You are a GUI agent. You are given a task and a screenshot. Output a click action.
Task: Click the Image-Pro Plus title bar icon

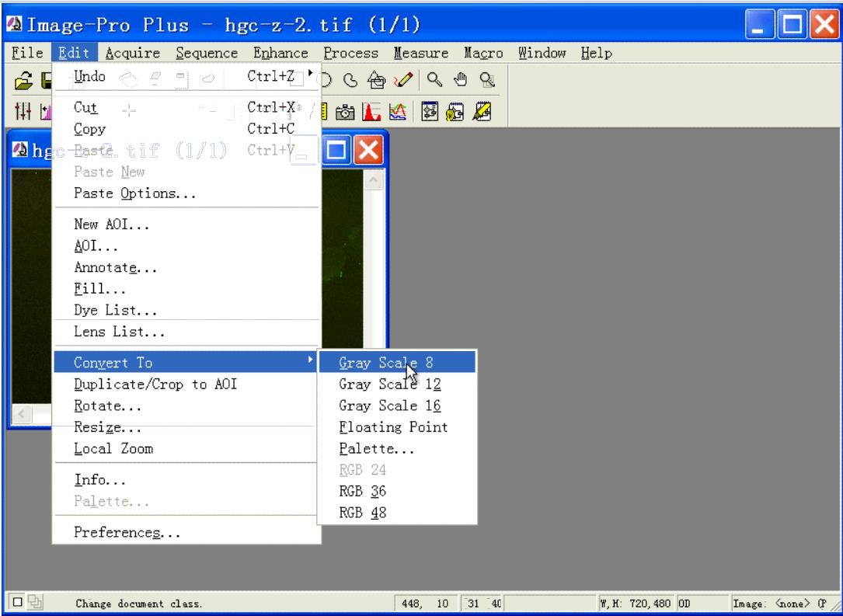[x=14, y=23]
